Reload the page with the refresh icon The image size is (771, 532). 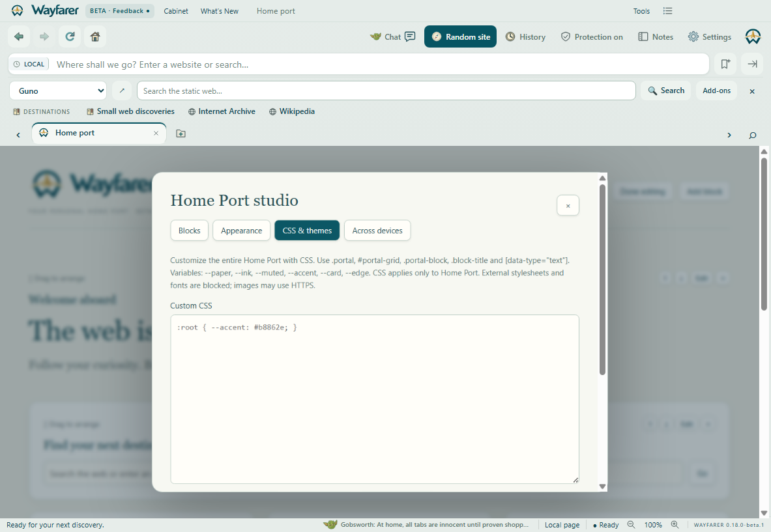(70, 36)
